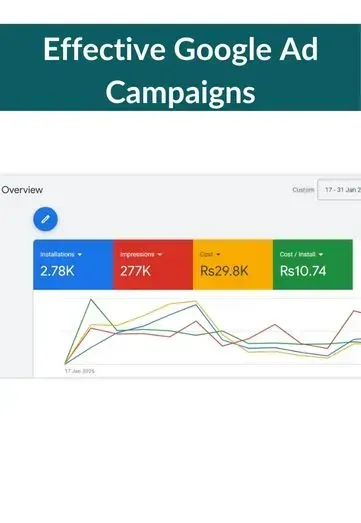361x523 pixels.
Task: Click the Impressions label text
Action: 137,254
